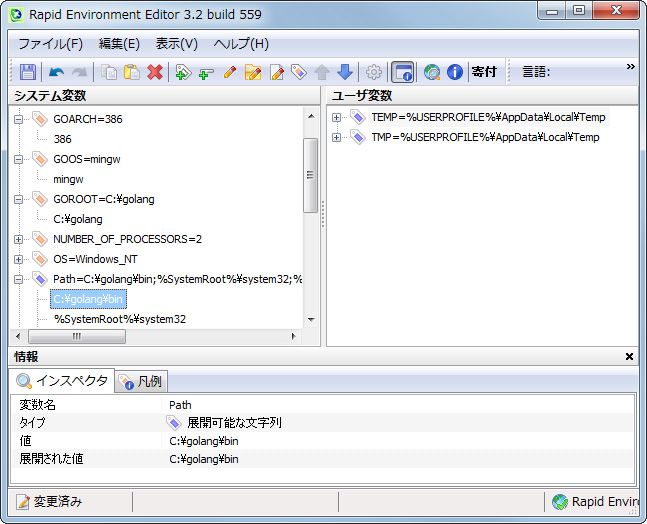This screenshot has width=647, height=524.
Task: Add a new variable with the tag-plus icon
Action: click(183, 72)
